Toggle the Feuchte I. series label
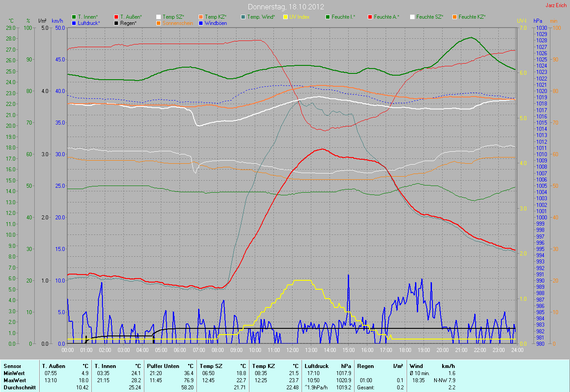This screenshot has width=570, height=392. click(x=343, y=17)
